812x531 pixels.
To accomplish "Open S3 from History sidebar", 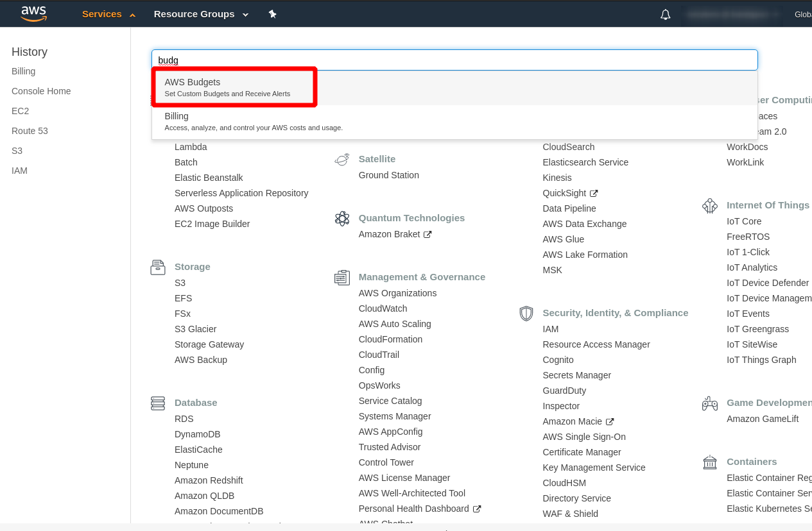I will [17, 151].
